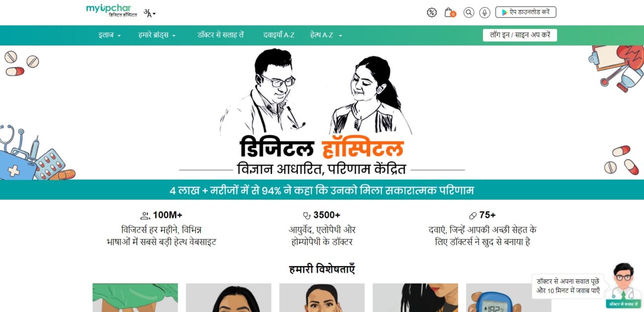
Task: Click the 94% positive results teal banner
Action: coord(322,190)
